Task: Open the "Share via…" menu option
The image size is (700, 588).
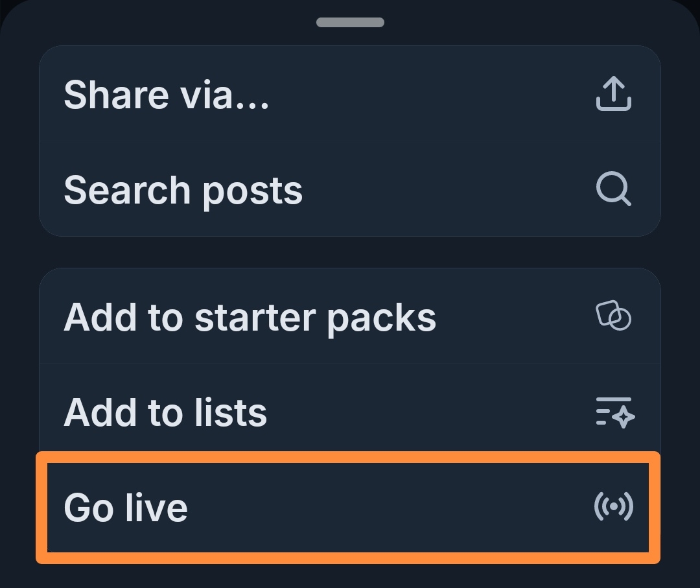Action: tap(350, 95)
